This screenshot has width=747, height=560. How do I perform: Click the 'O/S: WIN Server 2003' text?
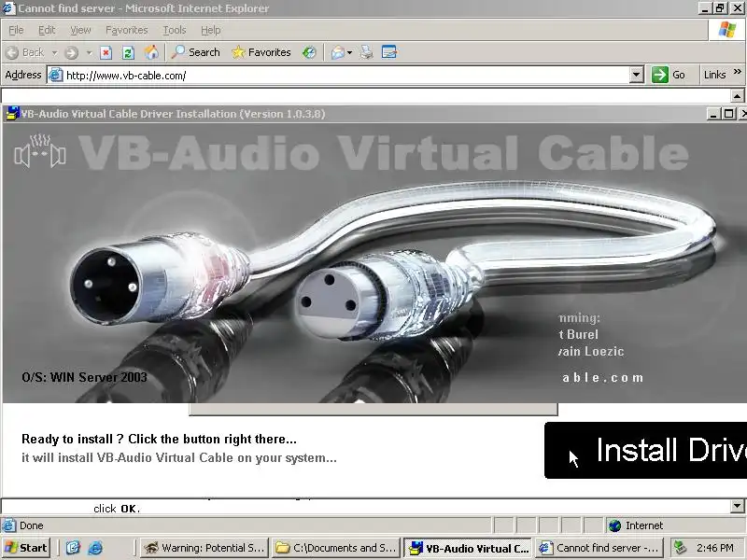coord(84,378)
